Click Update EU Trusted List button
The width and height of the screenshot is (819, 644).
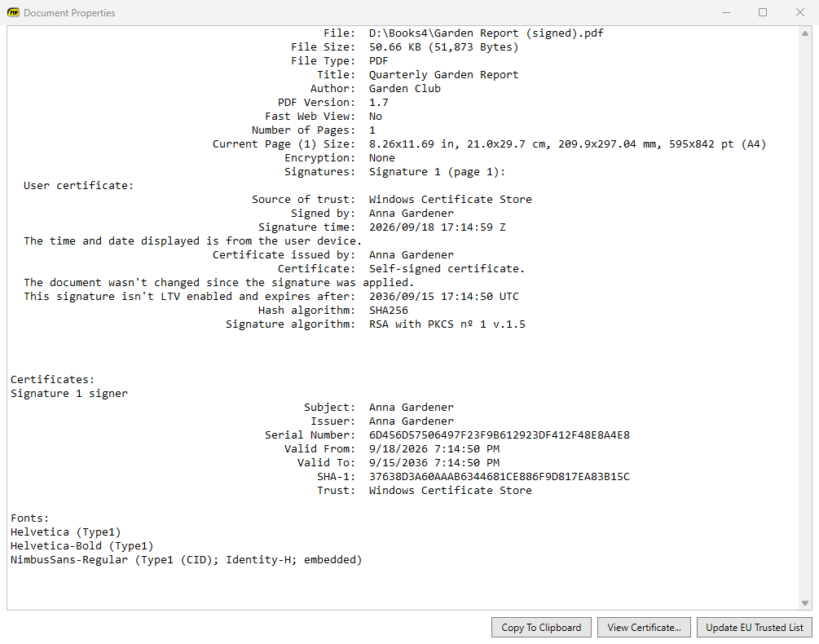coord(755,627)
